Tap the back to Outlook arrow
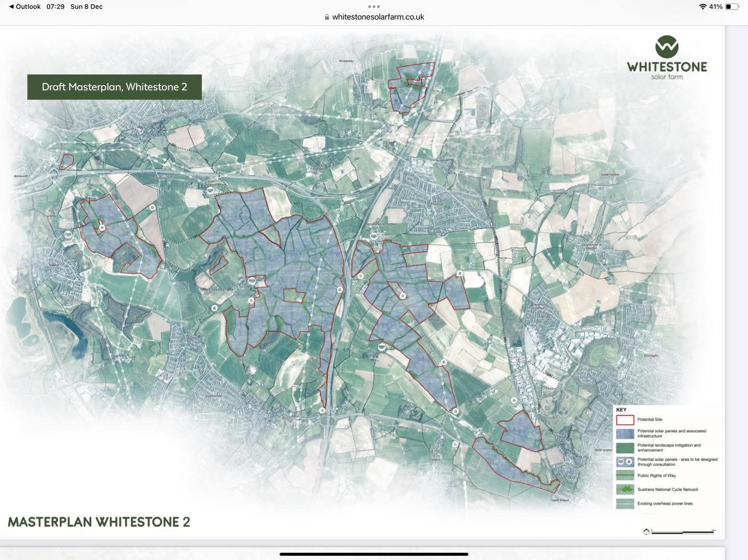The image size is (748, 560). (12, 7)
